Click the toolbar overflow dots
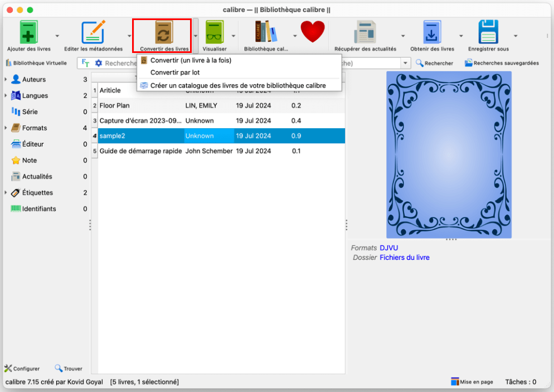The height and width of the screenshot is (392, 554). 547,36
